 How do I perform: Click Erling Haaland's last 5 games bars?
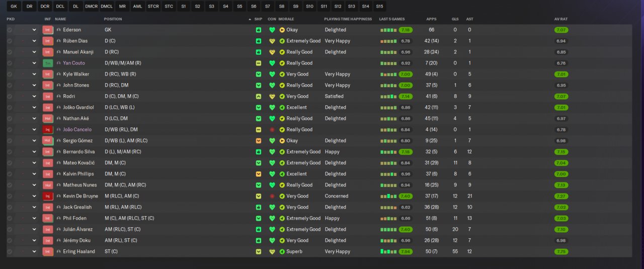click(388, 251)
